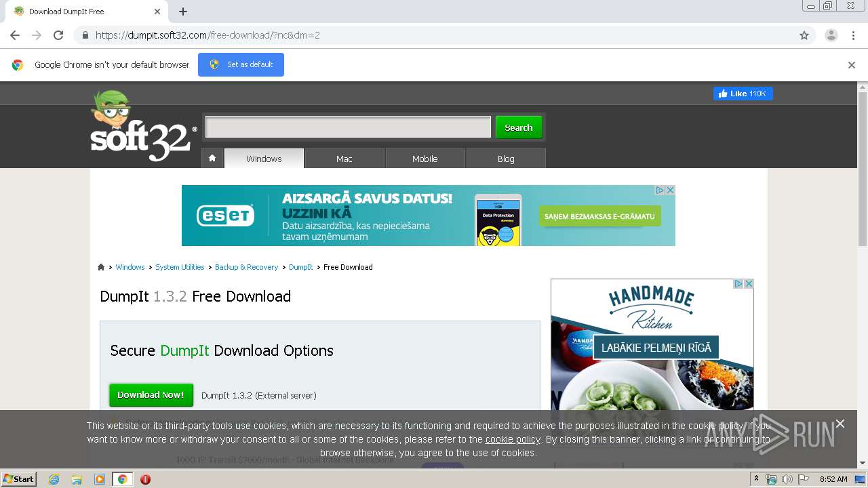
Task: Click the address bar URL
Action: (208, 35)
